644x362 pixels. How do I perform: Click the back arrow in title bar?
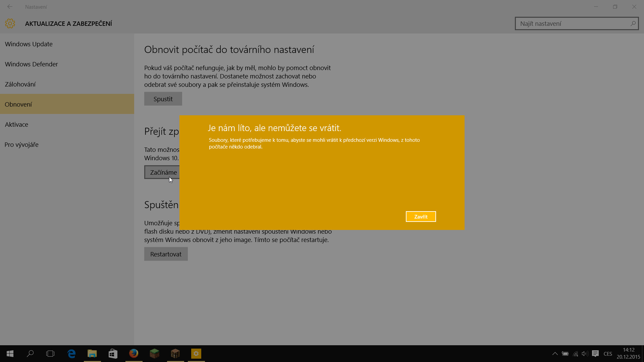[x=10, y=7]
